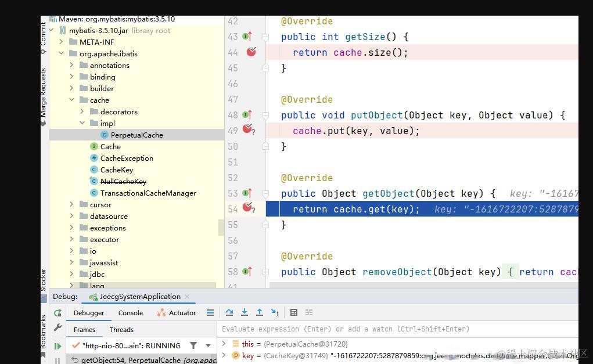Open the thread selector dropdown arrow
This screenshot has width=593, height=364.
(x=208, y=345)
